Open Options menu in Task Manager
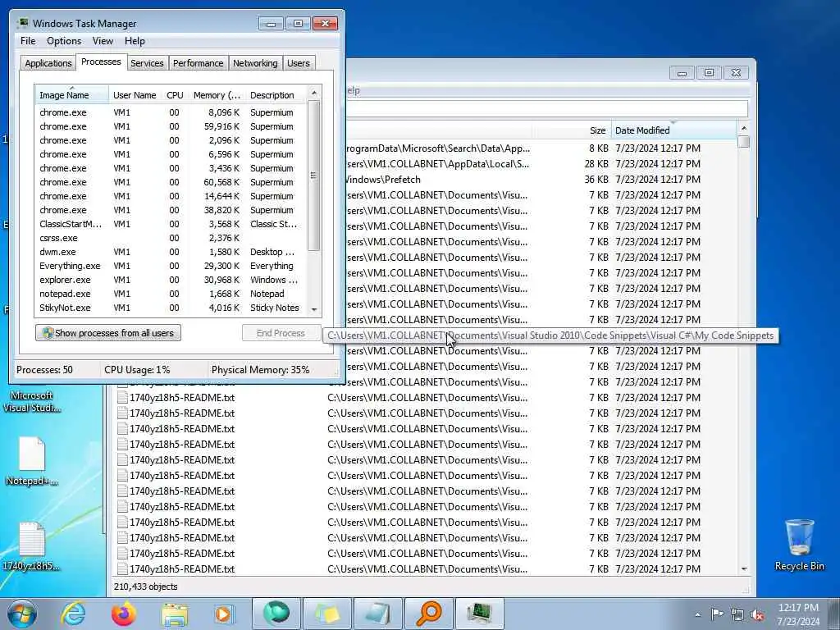Image resolution: width=840 pixels, height=630 pixels. point(64,41)
